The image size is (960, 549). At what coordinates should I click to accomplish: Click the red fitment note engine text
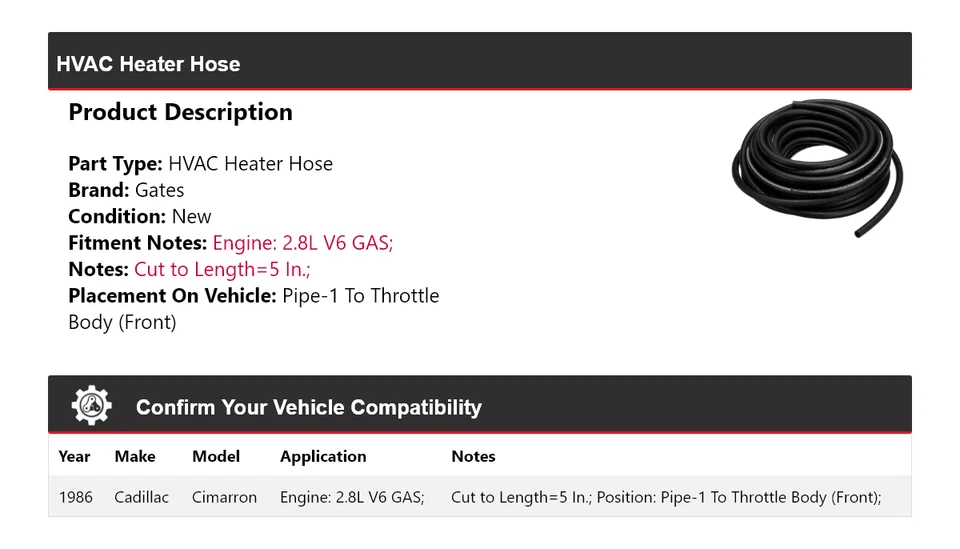[x=303, y=243]
